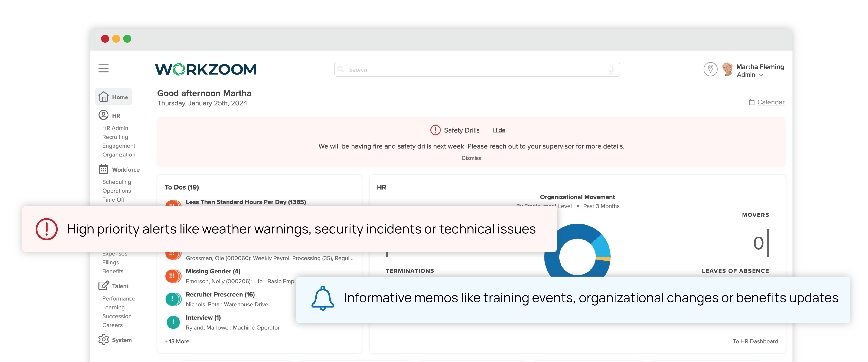Screen dimensions: 868x362
Task: Click the Martha Fleming user name
Action: click(x=760, y=67)
